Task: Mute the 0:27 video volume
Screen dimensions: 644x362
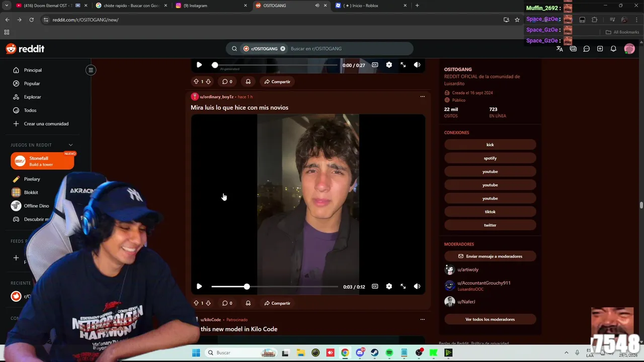Action: pyautogui.click(x=417, y=65)
